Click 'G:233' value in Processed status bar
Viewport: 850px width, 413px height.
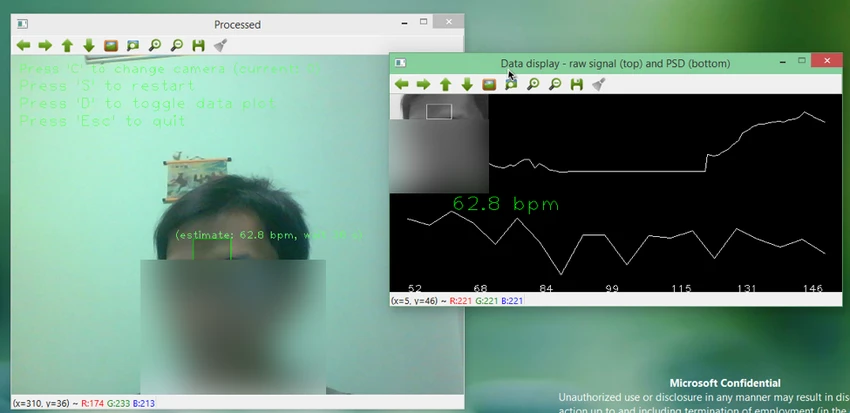[118, 403]
